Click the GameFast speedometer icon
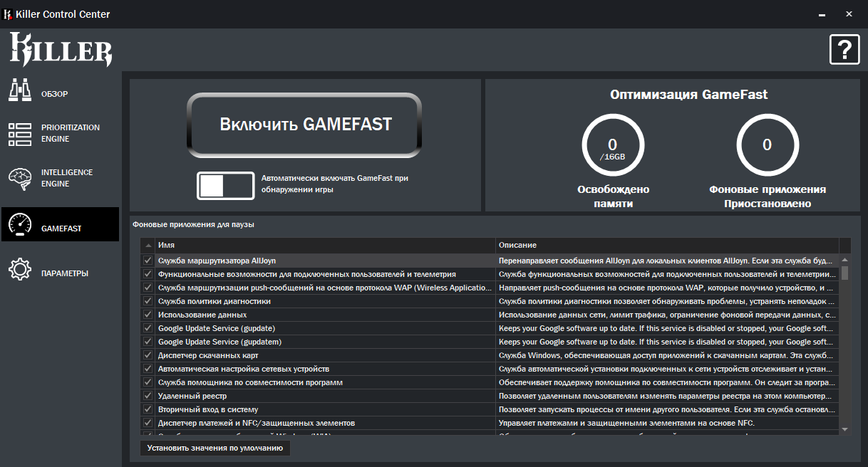868x467 pixels. tap(20, 224)
